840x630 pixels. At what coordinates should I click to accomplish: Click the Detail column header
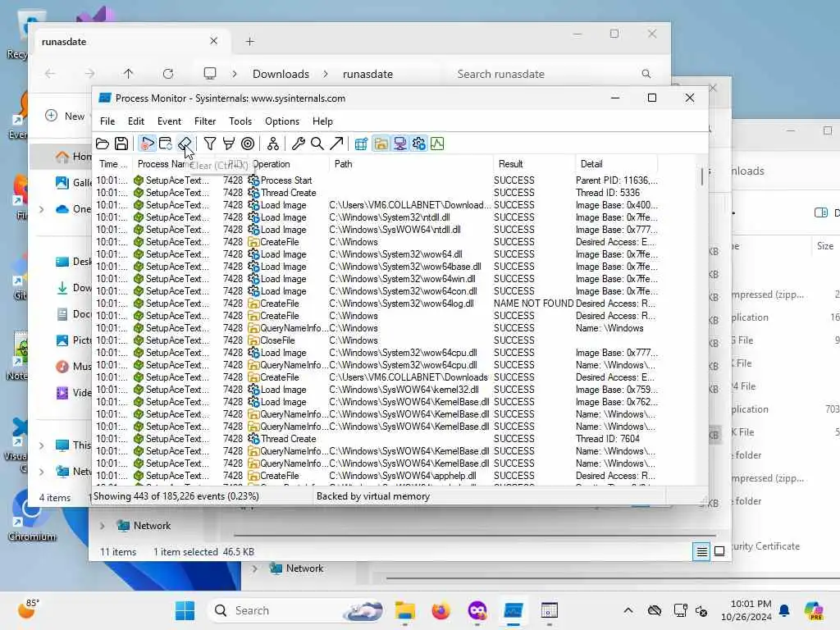(x=616, y=164)
